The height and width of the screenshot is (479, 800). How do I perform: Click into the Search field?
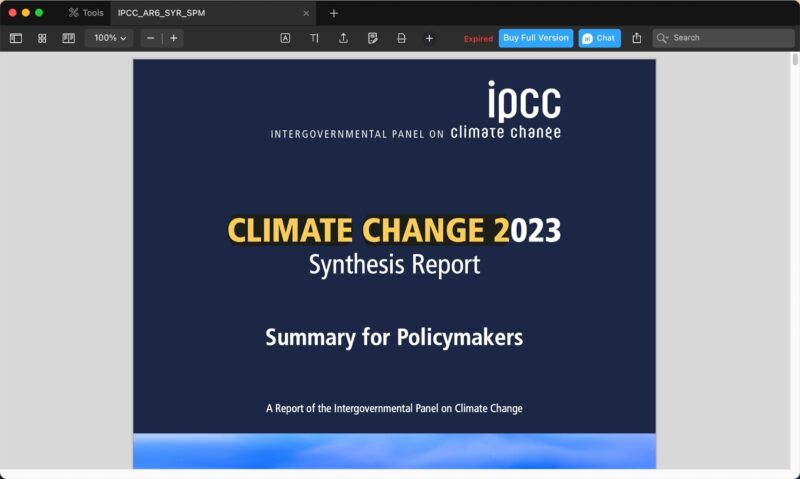730,38
